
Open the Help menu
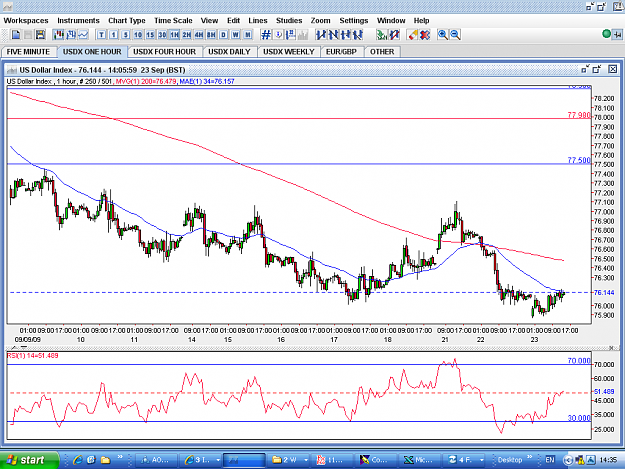(x=421, y=20)
